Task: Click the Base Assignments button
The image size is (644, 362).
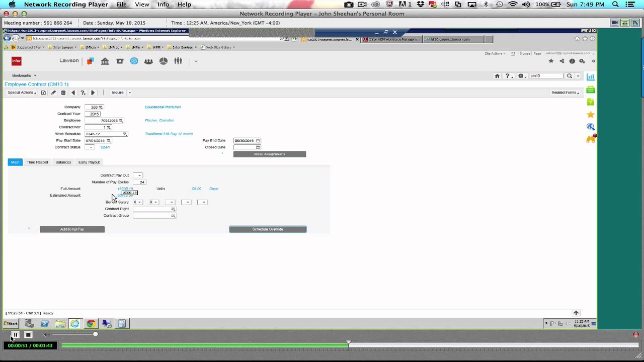Action: (270, 154)
